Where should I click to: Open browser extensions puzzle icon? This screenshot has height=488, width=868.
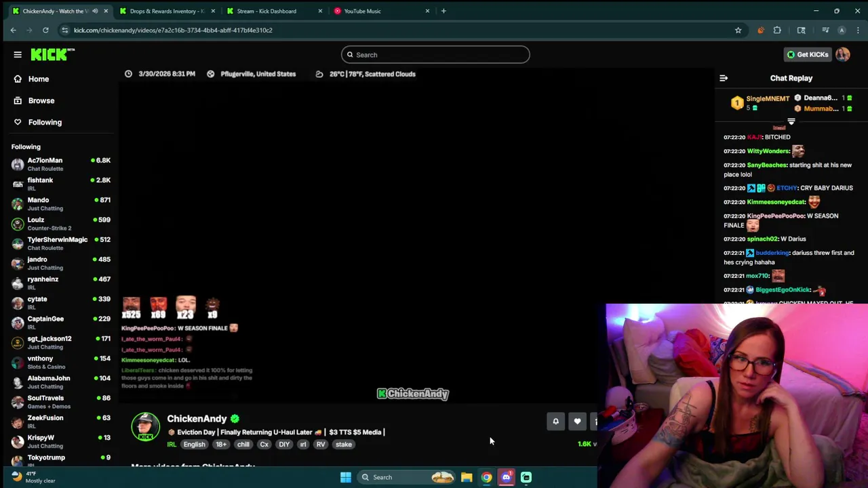777,30
